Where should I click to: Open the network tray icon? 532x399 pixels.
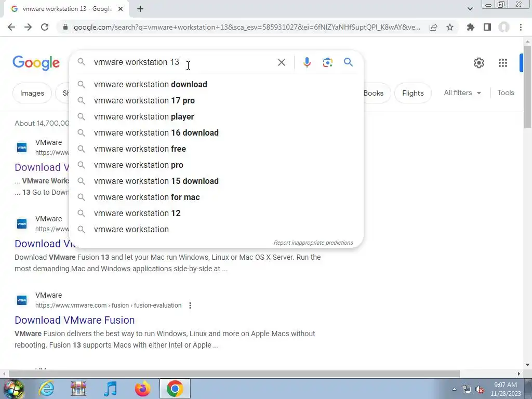tap(467, 390)
